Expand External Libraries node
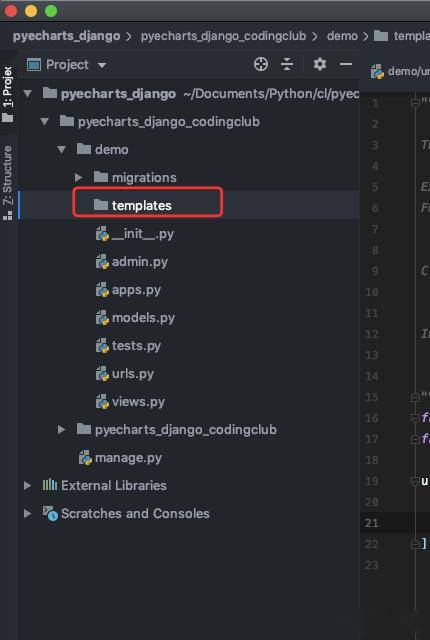Viewport: 430px width, 640px height. 27,485
